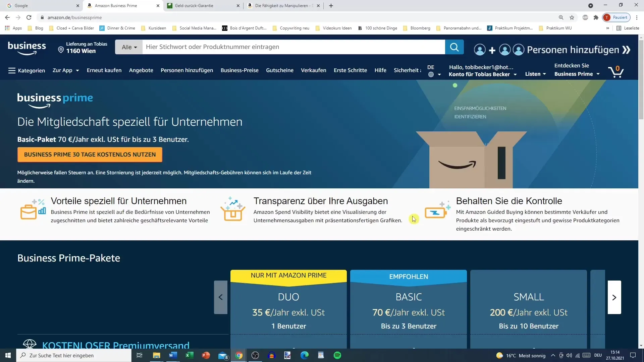644x362 pixels.
Task: Reload the page with refresh icon
Action: click(29, 17)
